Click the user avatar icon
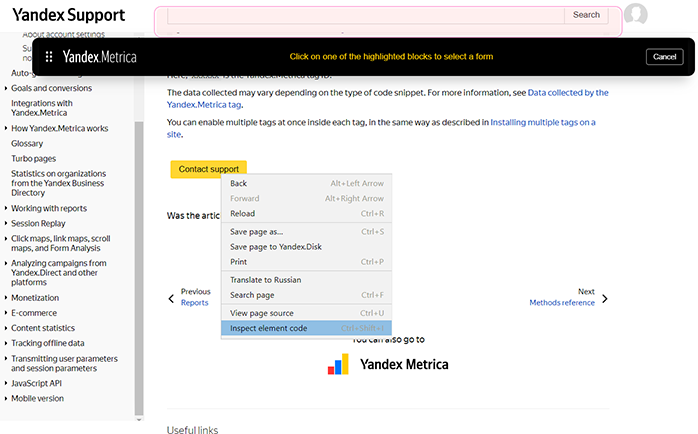The width and height of the screenshot is (698, 434). point(635,15)
